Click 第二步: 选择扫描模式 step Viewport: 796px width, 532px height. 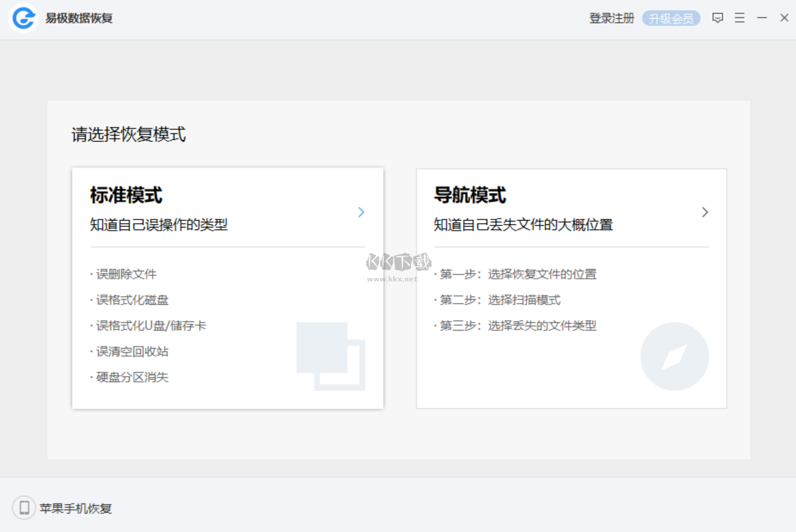coord(499,300)
